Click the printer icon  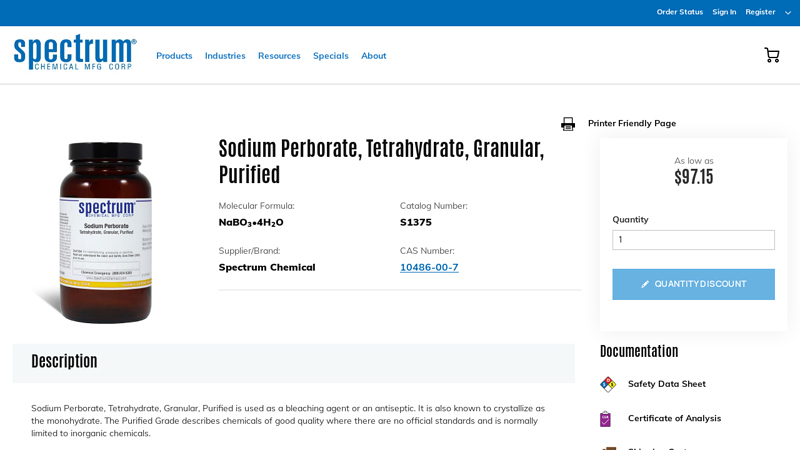pyautogui.click(x=568, y=124)
